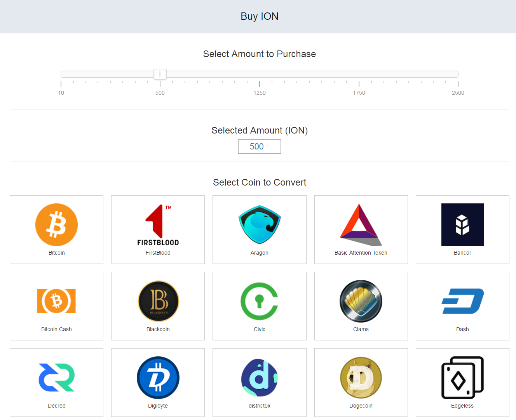This screenshot has width=516, height=420.
Task: Pick the Dash logo
Action: pyautogui.click(x=462, y=301)
